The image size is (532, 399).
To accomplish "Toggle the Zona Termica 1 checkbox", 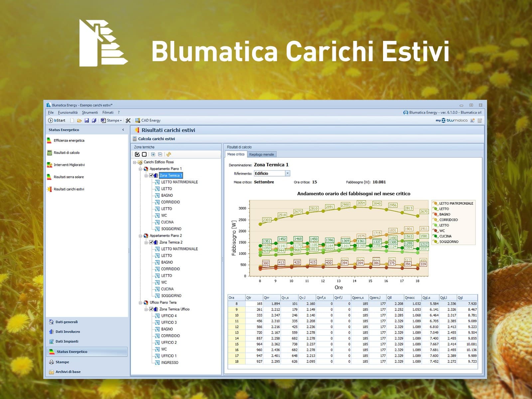I will pyautogui.click(x=152, y=176).
